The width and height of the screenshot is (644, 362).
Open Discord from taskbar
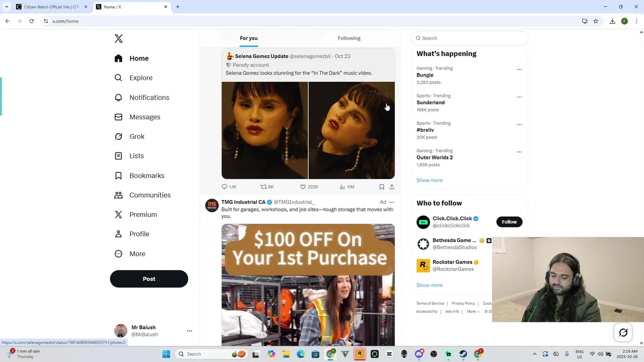419,354
